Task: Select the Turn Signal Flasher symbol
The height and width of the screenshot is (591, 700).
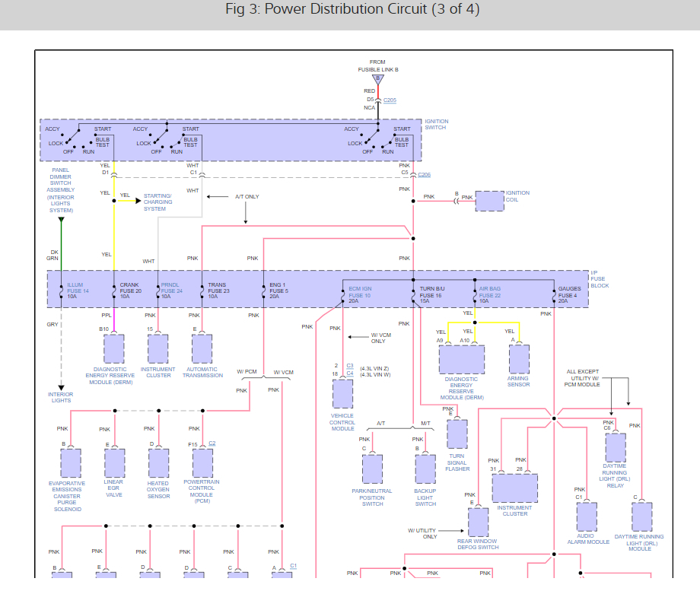Action: (x=457, y=434)
